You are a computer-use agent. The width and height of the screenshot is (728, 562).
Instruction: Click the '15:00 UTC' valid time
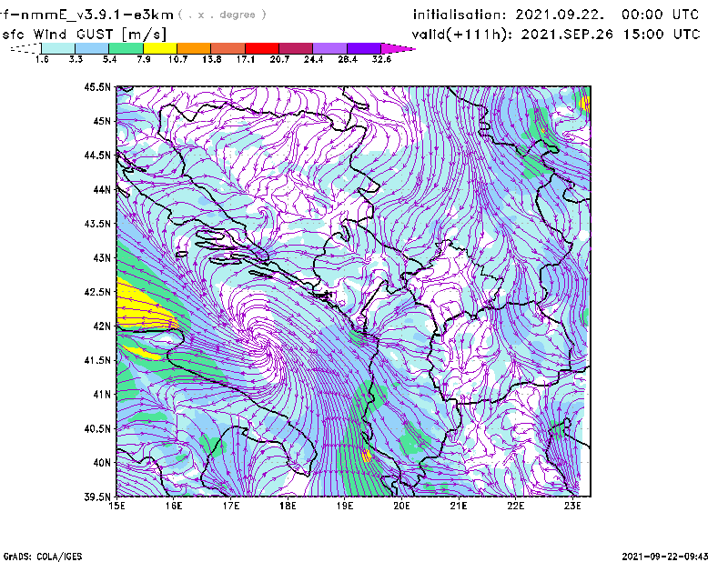(662, 35)
